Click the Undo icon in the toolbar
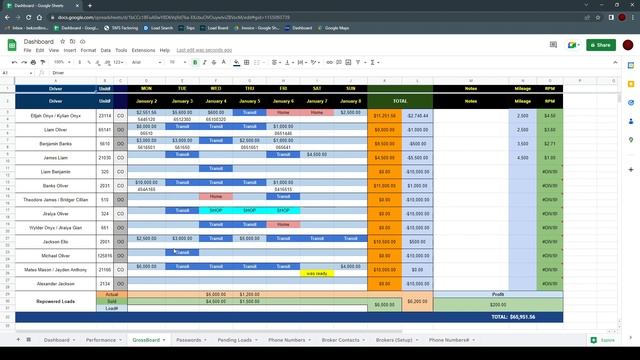This screenshot has width=640, height=360. (x=15, y=62)
